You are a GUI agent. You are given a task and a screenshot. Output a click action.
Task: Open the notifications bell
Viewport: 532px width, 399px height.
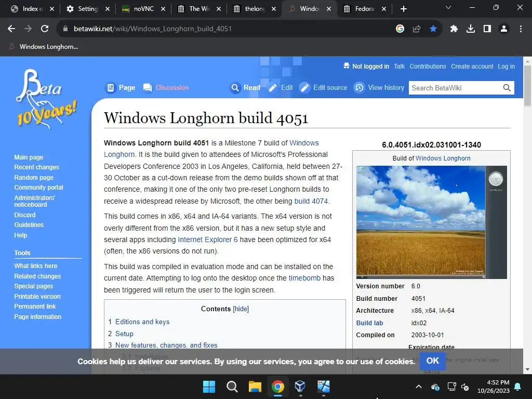[x=518, y=387]
